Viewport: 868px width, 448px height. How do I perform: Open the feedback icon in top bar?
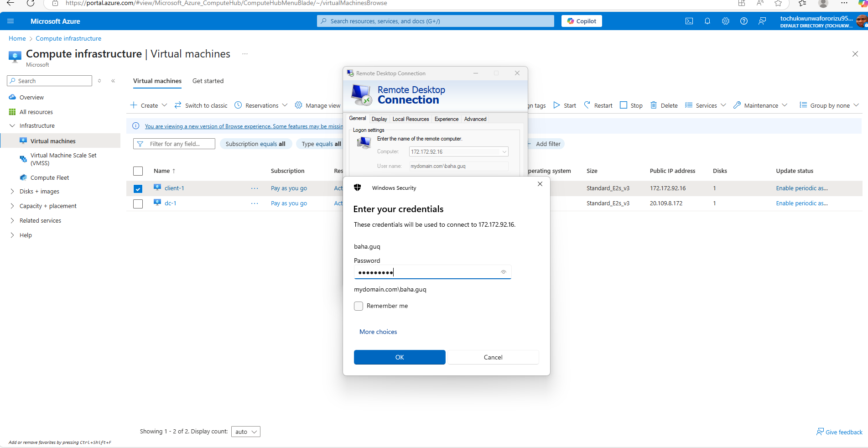tap(762, 21)
